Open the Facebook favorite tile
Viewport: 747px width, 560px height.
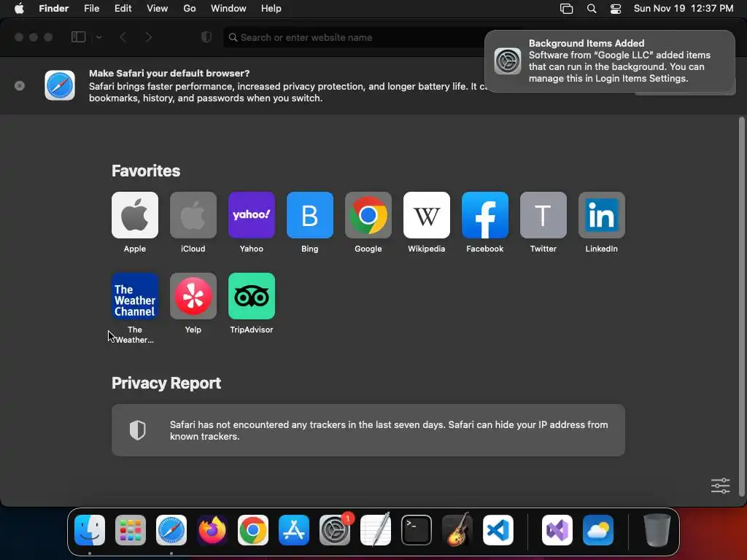click(x=485, y=215)
